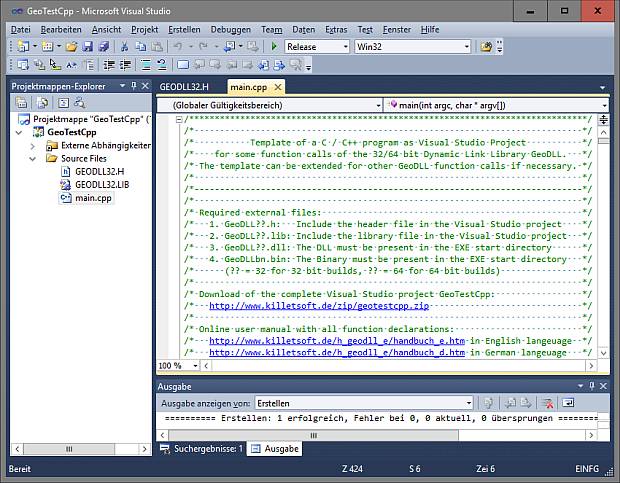The height and width of the screenshot is (483, 620).
Task: Uncomment selected lines icon
Action: (x=162, y=65)
